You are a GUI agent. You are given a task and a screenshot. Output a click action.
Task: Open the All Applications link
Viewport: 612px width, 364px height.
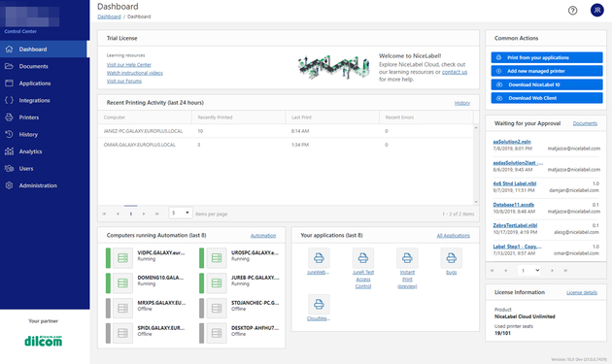click(453, 236)
